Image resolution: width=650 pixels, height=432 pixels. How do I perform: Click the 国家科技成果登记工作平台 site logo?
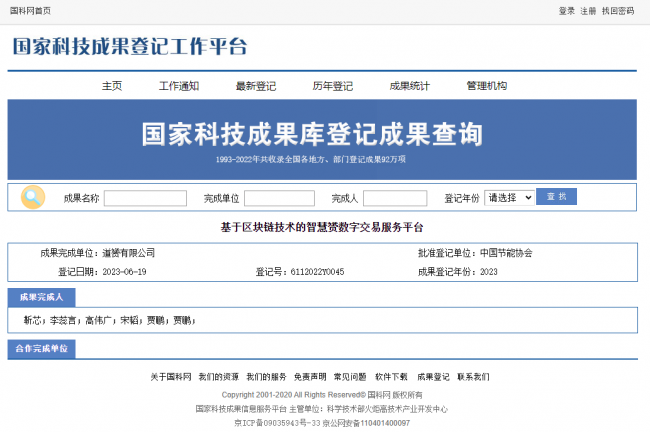tap(130, 46)
